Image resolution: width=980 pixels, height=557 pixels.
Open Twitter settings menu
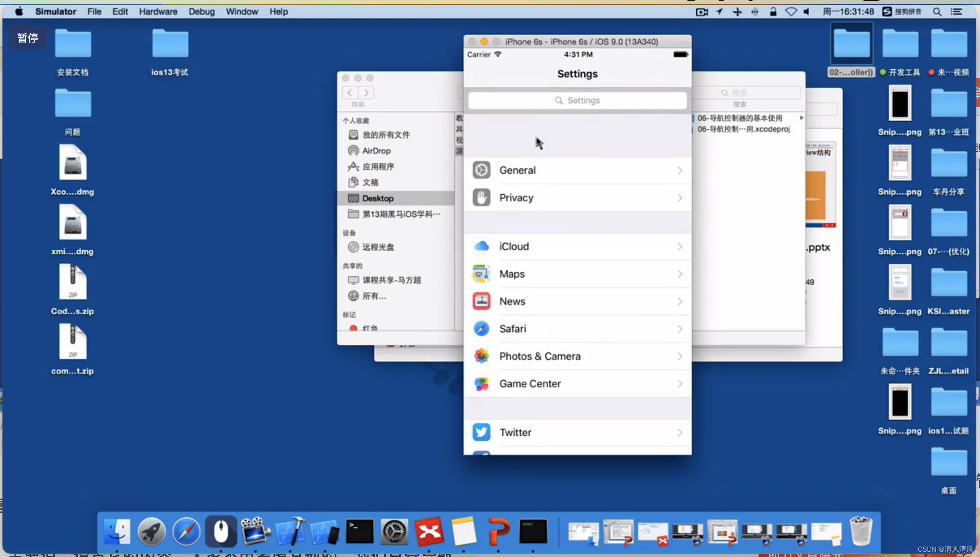578,432
